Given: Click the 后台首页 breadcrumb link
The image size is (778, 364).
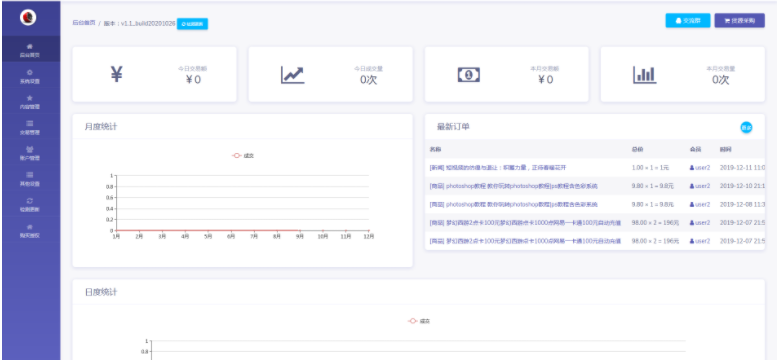Looking at the screenshot, I should tap(84, 23).
